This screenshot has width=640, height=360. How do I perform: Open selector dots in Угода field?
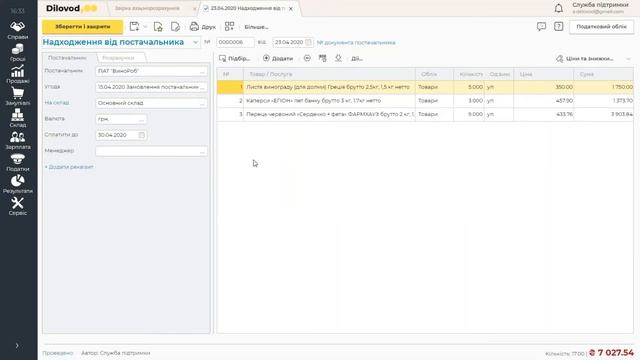tap(202, 87)
